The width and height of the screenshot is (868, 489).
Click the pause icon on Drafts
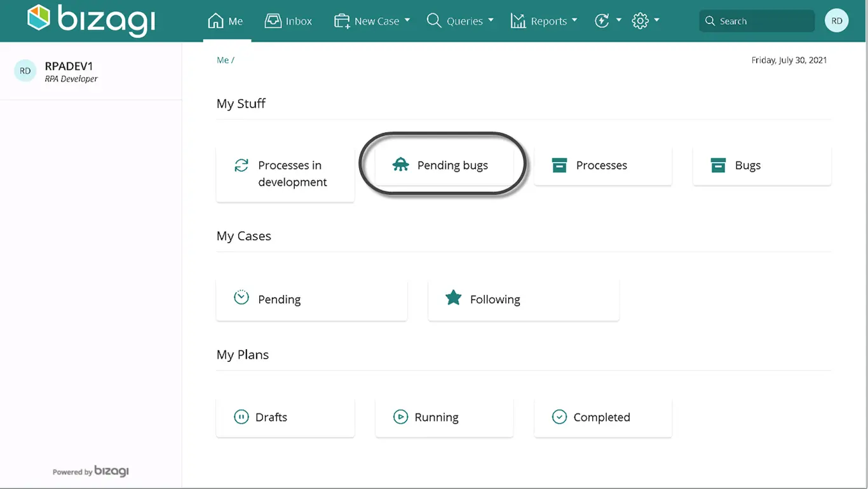point(241,417)
